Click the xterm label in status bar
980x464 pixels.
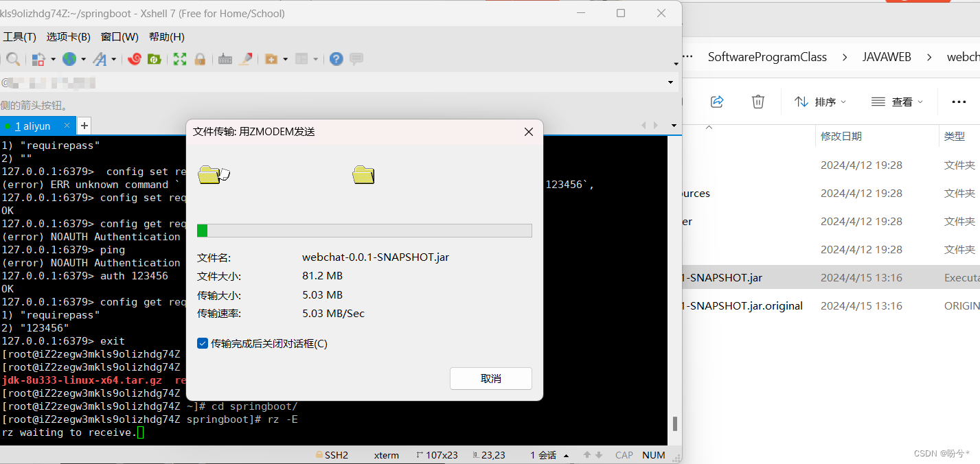coord(387,455)
